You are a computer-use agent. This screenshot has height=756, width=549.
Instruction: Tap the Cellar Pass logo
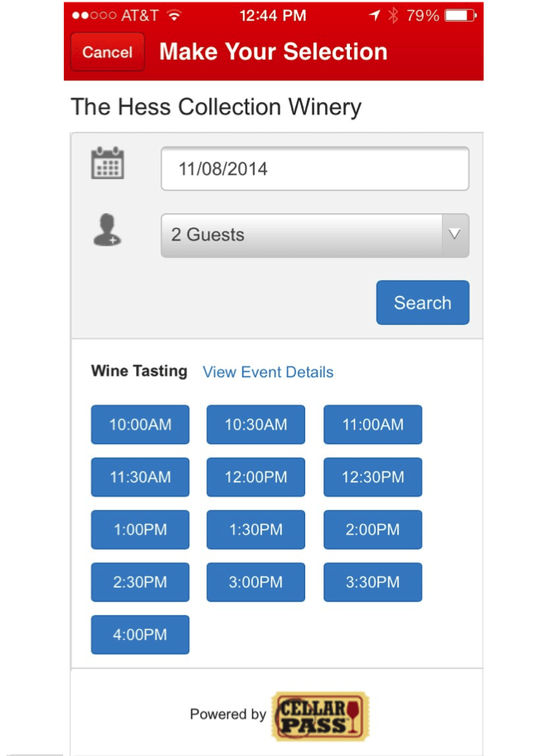(320, 716)
